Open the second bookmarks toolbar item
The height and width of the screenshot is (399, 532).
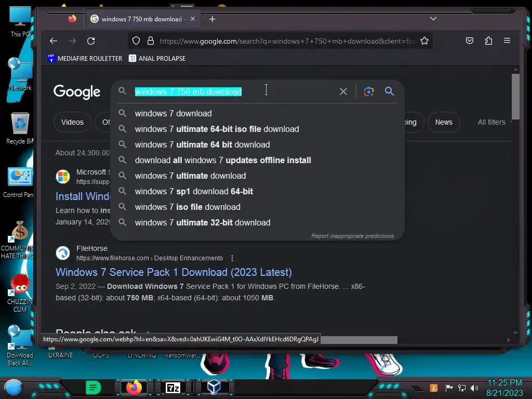click(157, 58)
